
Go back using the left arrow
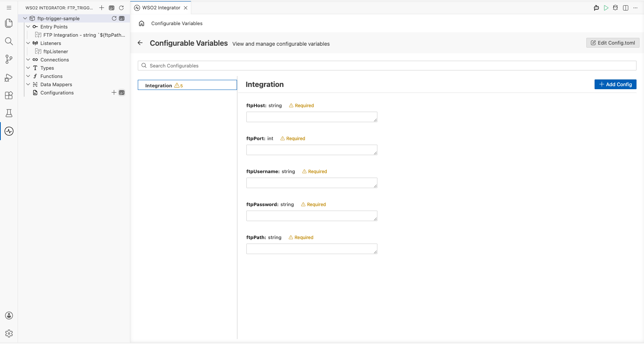(140, 43)
